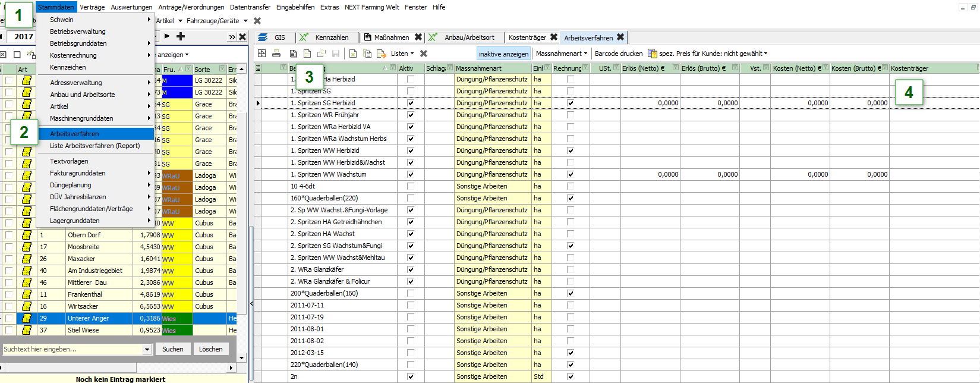Expand the Listen dropdown
This screenshot has height=383, width=980.
tap(402, 54)
